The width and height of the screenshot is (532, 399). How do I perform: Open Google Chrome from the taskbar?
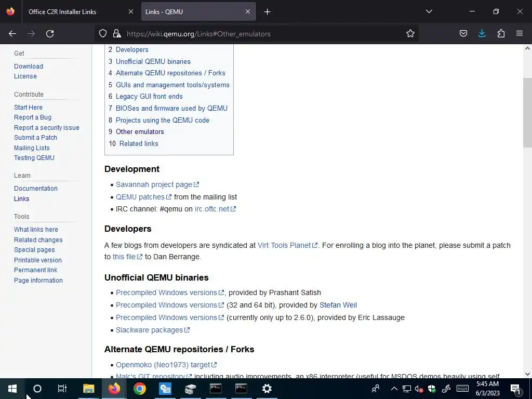coord(139,389)
